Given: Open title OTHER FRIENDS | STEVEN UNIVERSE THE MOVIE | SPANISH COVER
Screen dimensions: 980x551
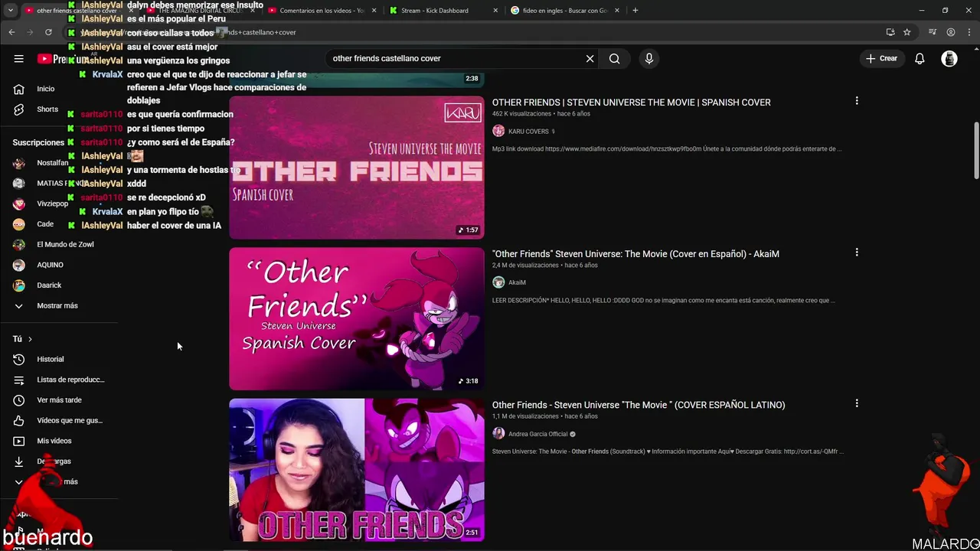Looking at the screenshot, I should pos(631,103).
